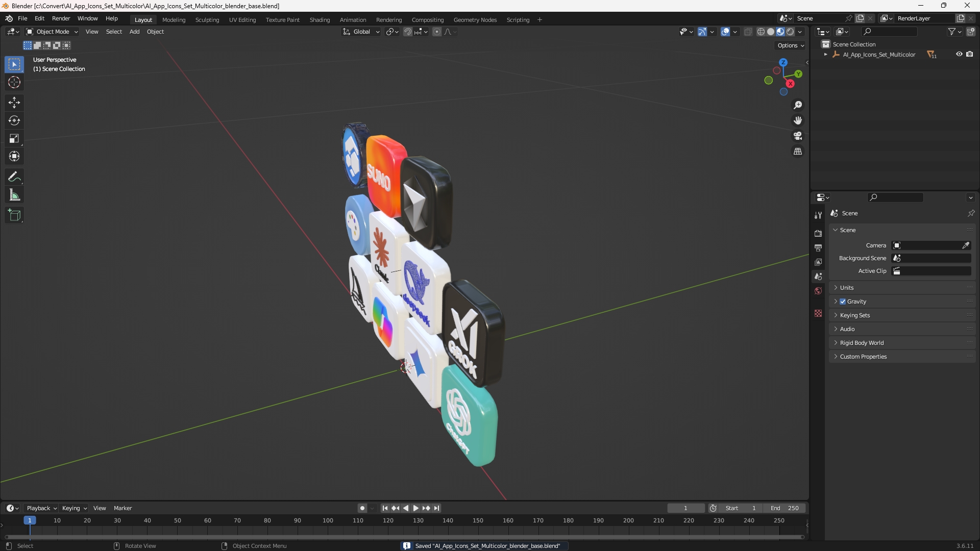Pick the Measure tool
Viewport: 980px width, 551px height.
[14, 195]
